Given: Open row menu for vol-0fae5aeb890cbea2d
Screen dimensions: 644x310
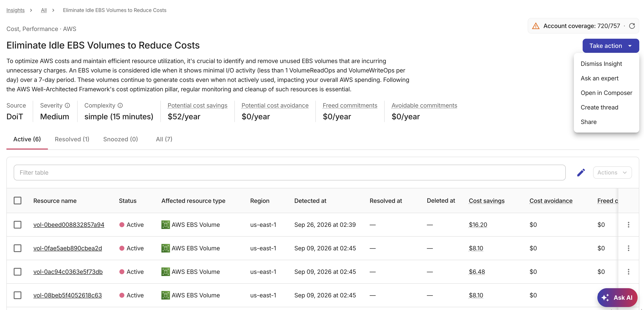Looking at the screenshot, I should pyautogui.click(x=629, y=248).
